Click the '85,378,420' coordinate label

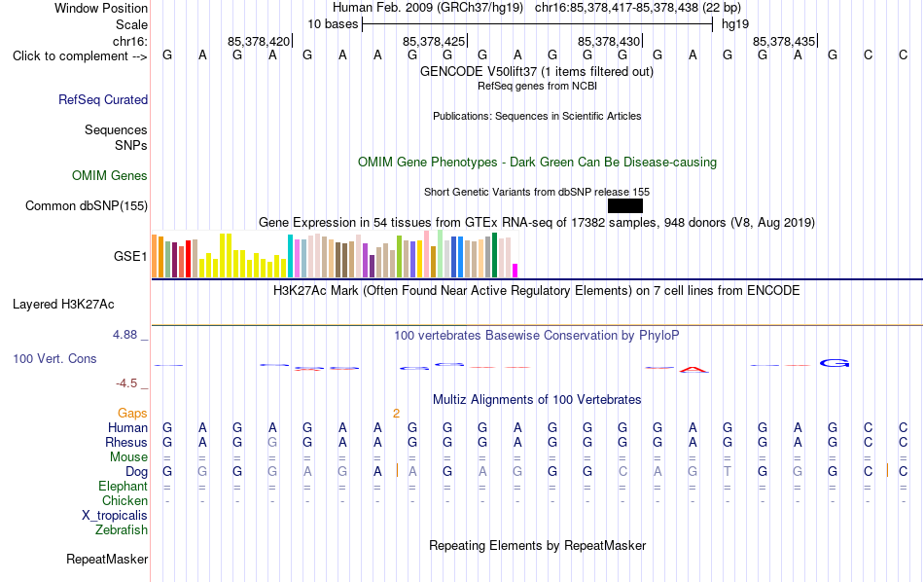coord(259,41)
